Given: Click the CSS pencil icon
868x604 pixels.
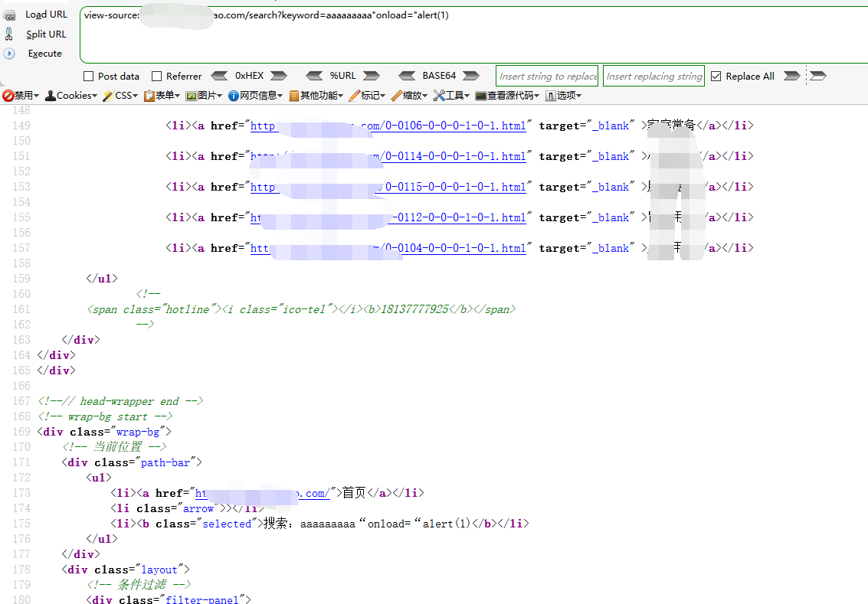Looking at the screenshot, I should (x=108, y=96).
